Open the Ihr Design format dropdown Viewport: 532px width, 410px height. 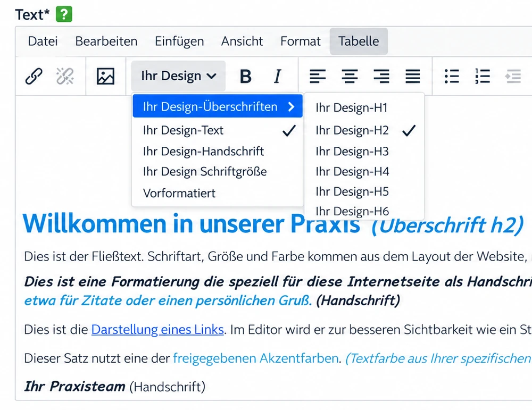coord(178,76)
